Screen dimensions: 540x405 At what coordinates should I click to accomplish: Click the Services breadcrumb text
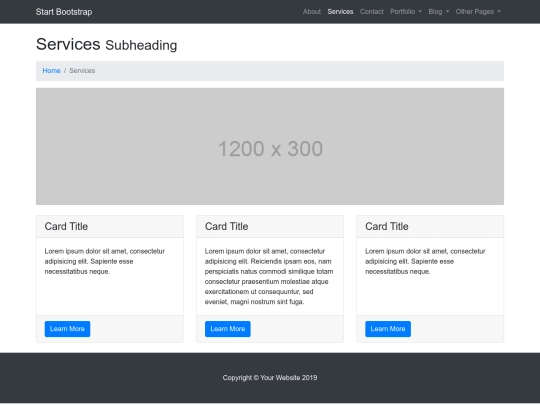point(82,71)
